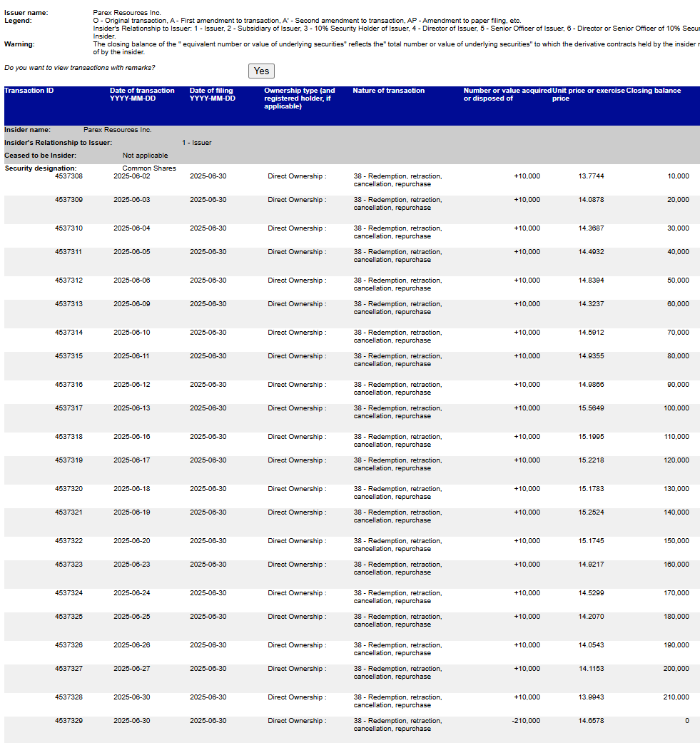Select transaction ID 4537320
The height and width of the screenshot is (743, 700).
tap(69, 489)
